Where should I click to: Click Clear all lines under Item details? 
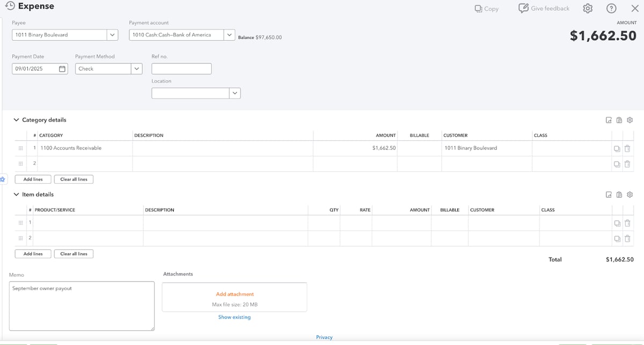click(74, 254)
